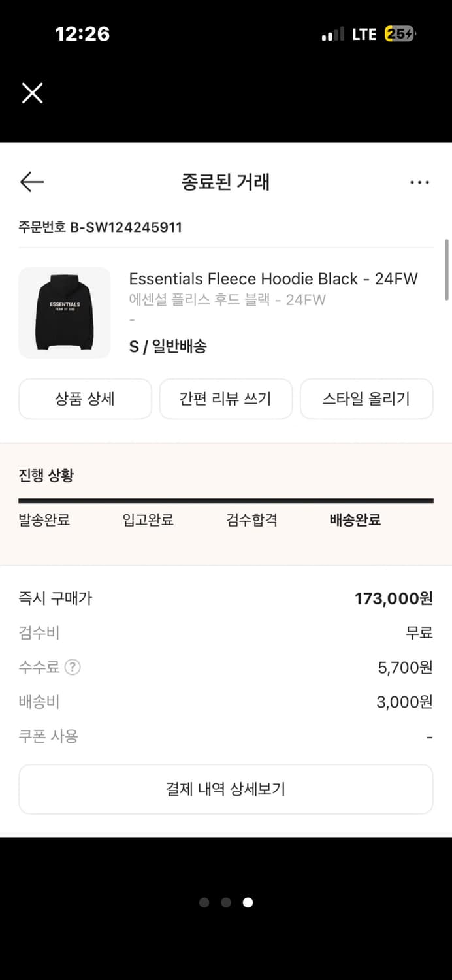The image size is (452, 980).
Task: Open the three-dot options menu
Action: click(419, 182)
